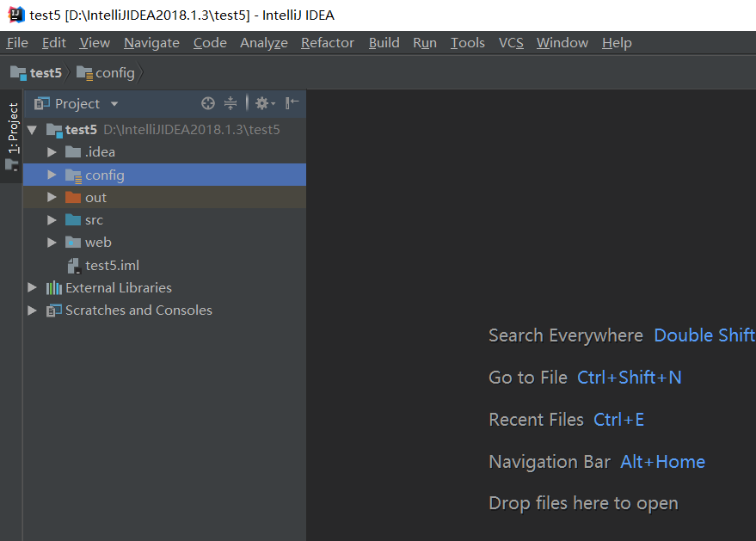Open the VCS menu
Screen dimensions: 756x541
pyautogui.click(x=511, y=42)
